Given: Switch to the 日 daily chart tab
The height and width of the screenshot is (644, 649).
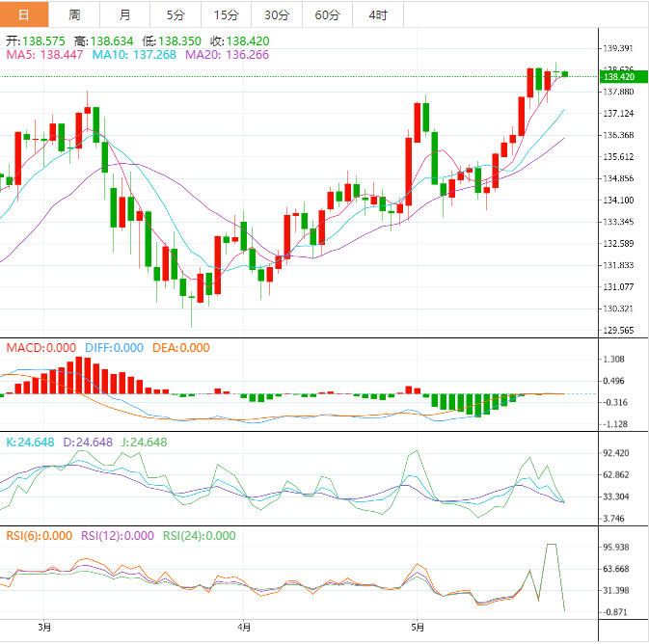Looking at the screenshot, I should [x=24, y=14].
